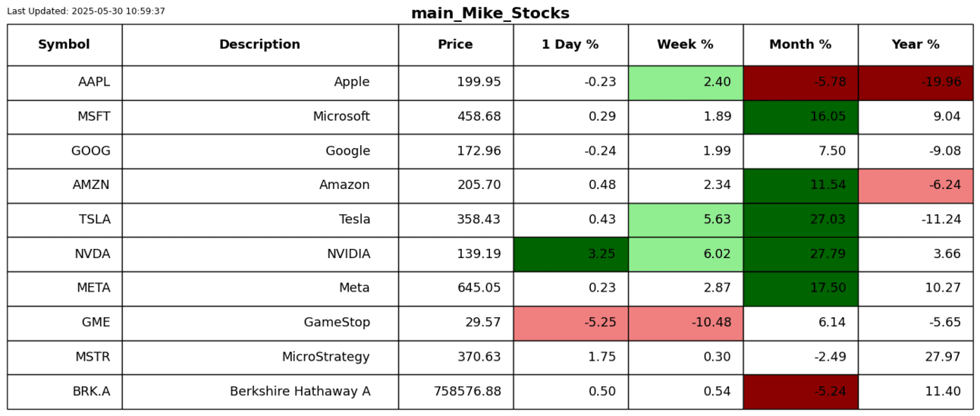Select the Week % column header
Image resolution: width=980 pixels, height=416 pixels.
coord(685,45)
